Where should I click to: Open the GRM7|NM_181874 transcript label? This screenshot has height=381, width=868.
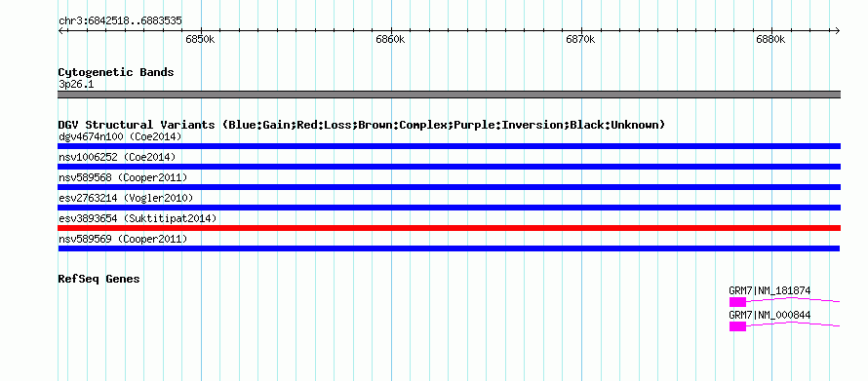tap(769, 290)
